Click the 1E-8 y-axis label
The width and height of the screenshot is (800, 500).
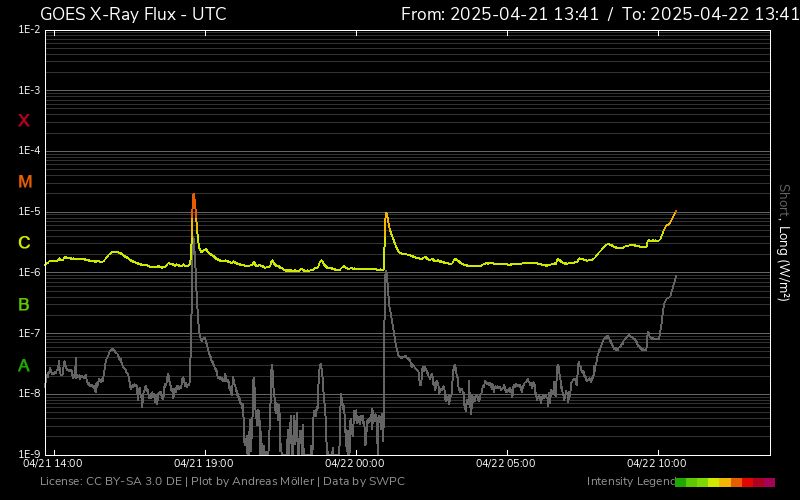coord(29,393)
